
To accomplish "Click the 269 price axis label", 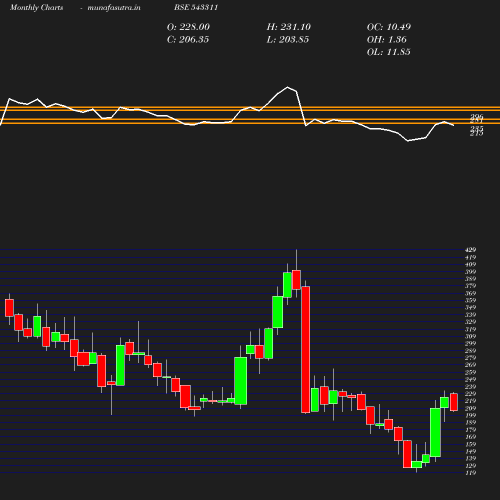I will pos(471,365).
